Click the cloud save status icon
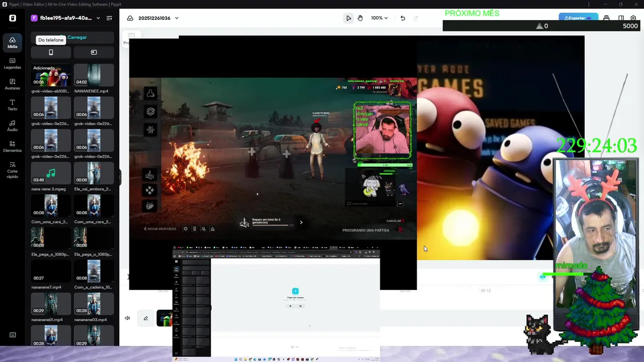The height and width of the screenshot is (362, 644). tap(130, 18)
